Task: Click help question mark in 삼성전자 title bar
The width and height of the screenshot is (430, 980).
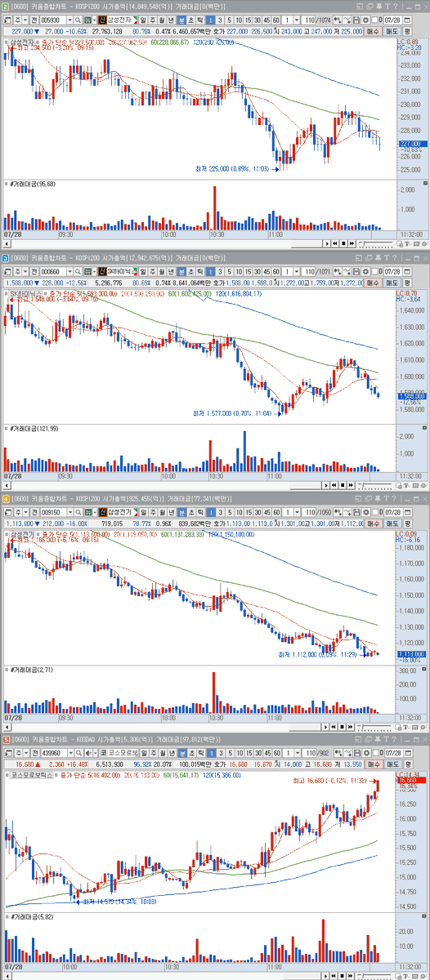Action: tap(395, 6)
